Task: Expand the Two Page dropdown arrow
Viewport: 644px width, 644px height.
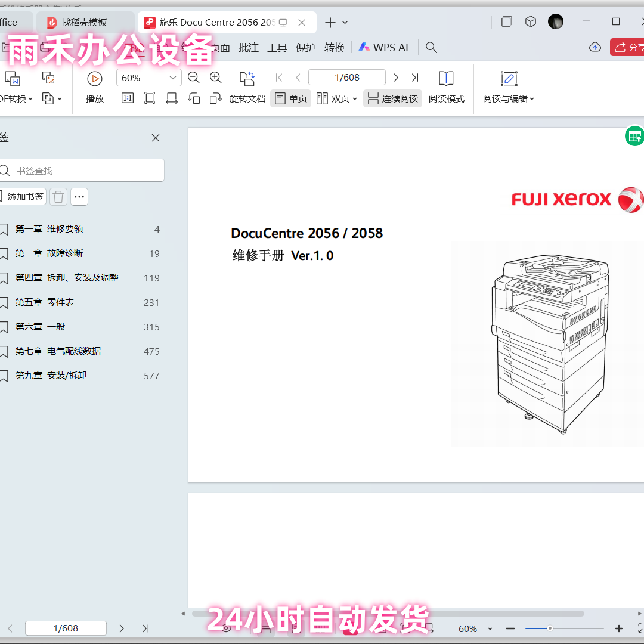Action: [355, 99]
